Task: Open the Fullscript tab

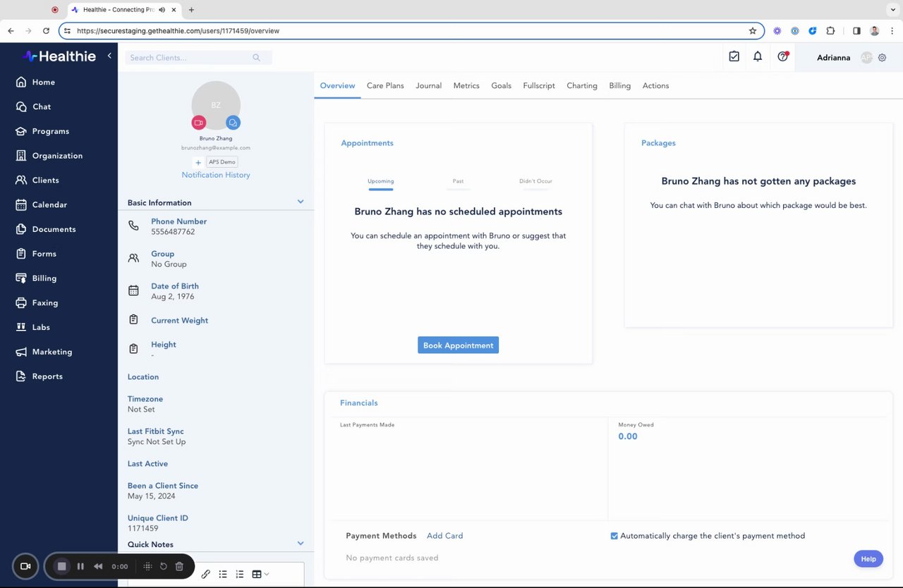Action: pyautogui.click(x=539, y=85)
